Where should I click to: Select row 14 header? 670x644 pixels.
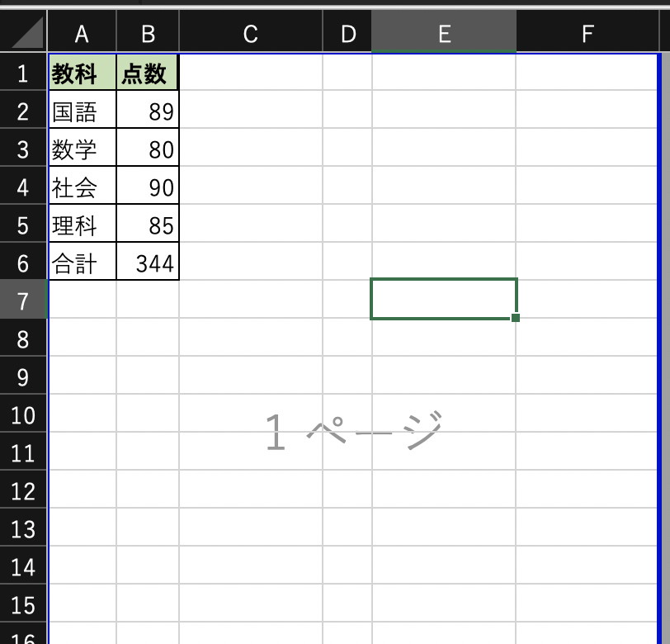23,566
